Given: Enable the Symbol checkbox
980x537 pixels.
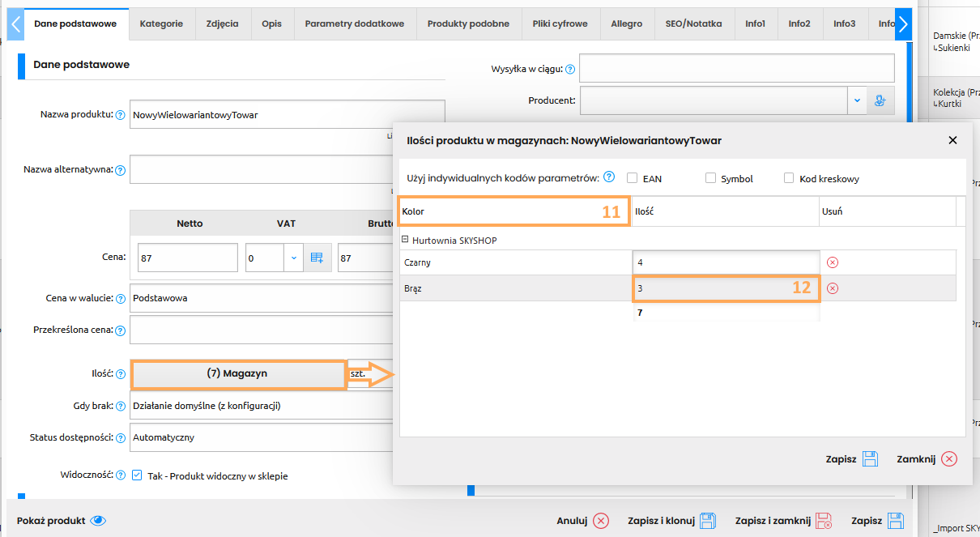Looking at the screenshot, I should pos(710,178).
